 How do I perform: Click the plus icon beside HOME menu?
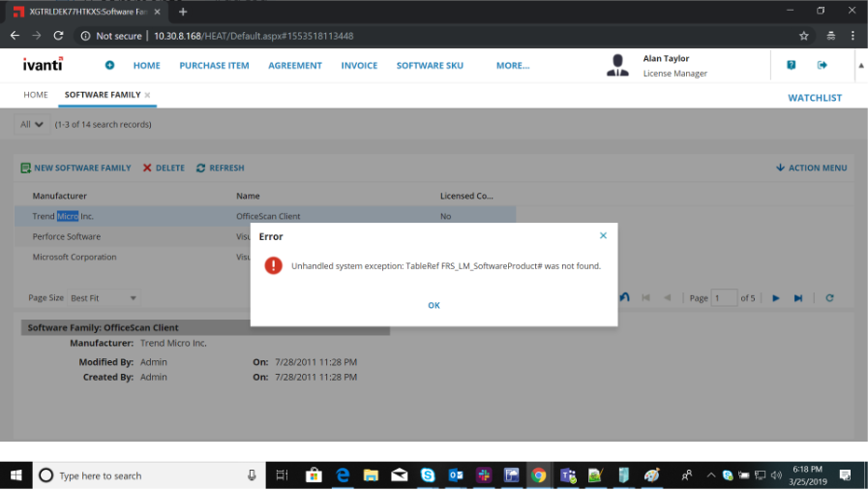point(109,66)
